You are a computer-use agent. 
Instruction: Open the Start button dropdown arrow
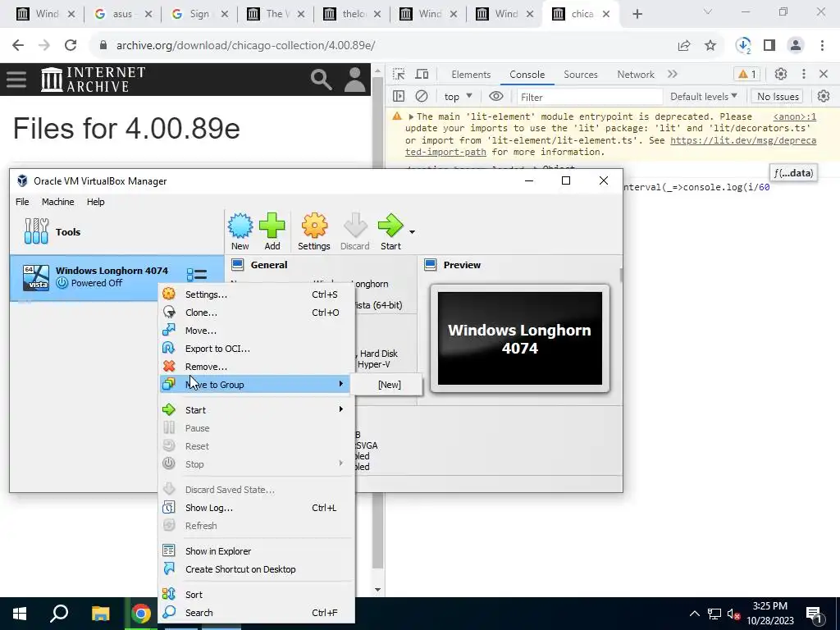click(x=412, y=232)
